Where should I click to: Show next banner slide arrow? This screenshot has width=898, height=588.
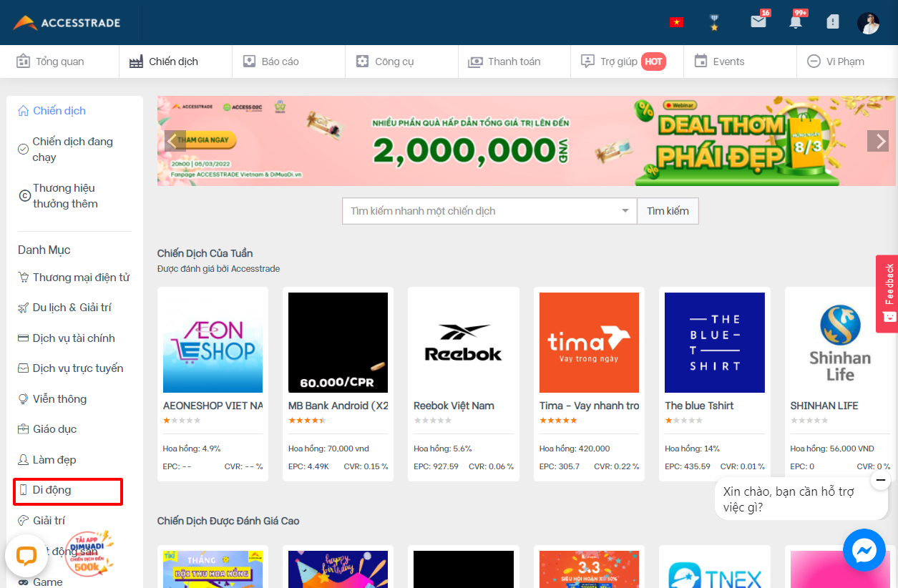coord(878,140)
